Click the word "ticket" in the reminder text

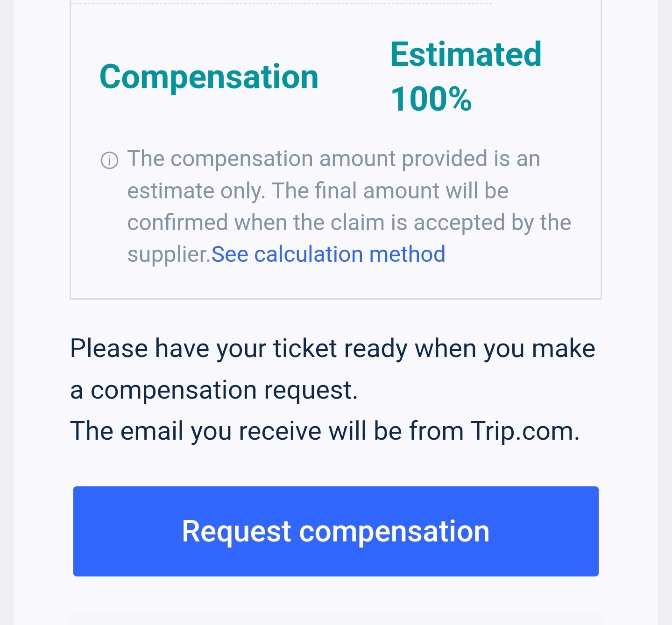305,348
